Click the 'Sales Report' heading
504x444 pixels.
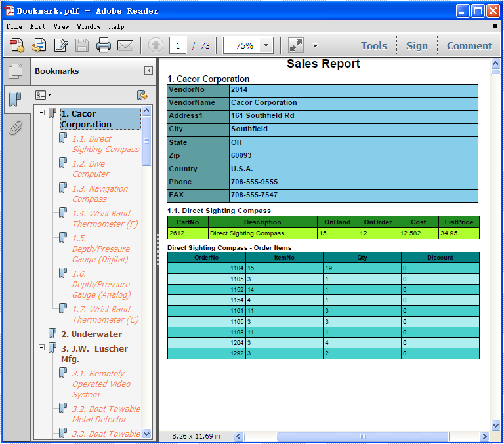(323, 64)
